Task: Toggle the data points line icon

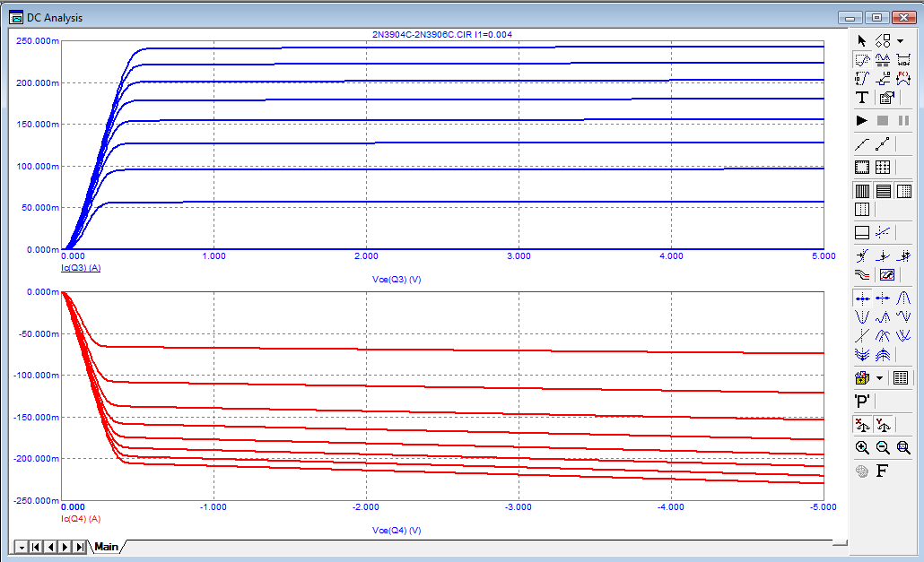Action: (x=862, y=144)
